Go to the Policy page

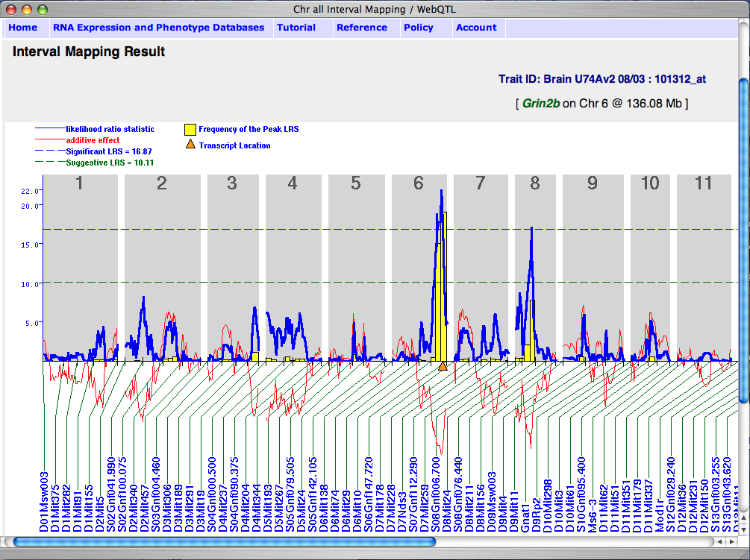coord(418,28)
